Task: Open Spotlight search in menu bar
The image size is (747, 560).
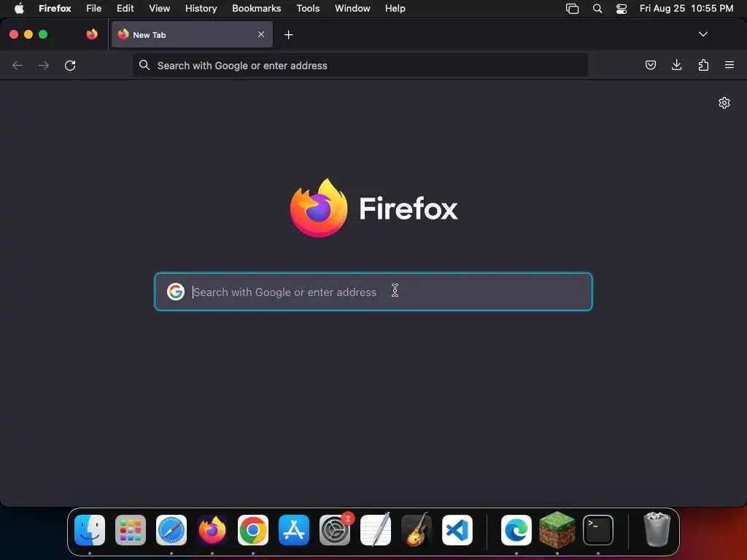Action: click(x=597, y=9)
